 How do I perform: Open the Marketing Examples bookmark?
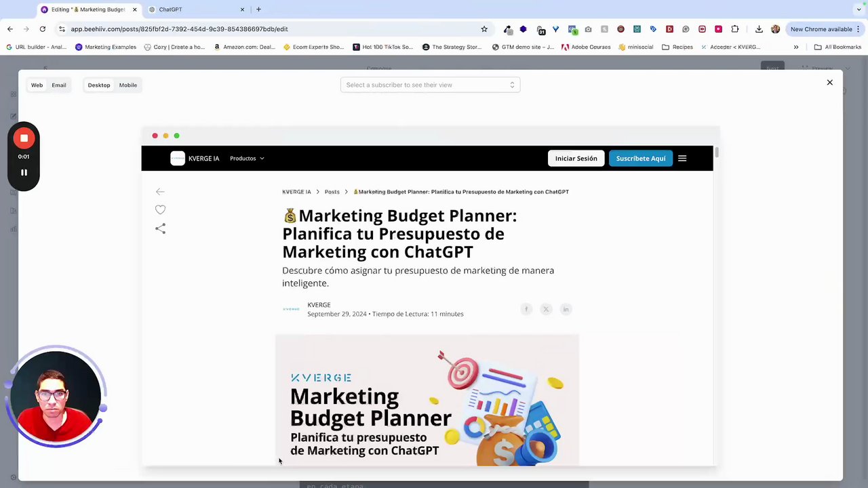(106, 47)
